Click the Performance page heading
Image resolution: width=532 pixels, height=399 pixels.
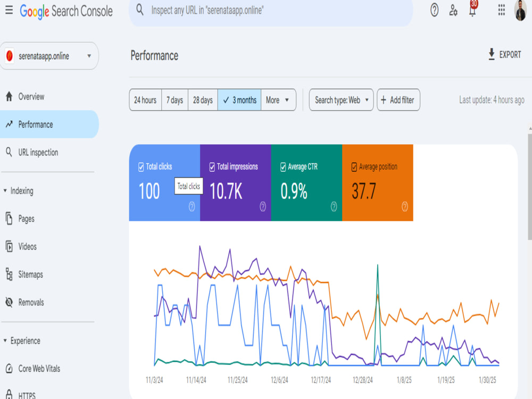click(154, 55)
